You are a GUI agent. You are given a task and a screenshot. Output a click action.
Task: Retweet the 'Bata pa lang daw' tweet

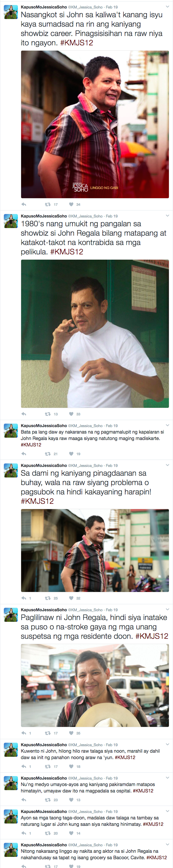[48, 453]
